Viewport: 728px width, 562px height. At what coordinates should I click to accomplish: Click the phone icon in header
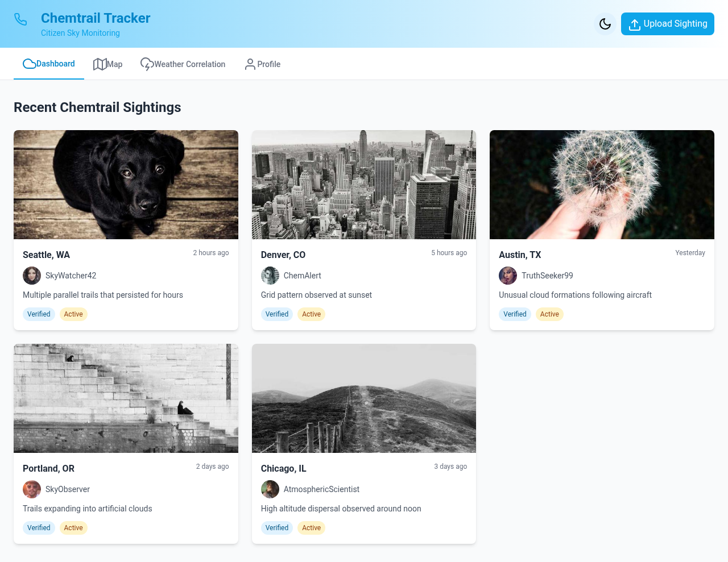(20, 19)
